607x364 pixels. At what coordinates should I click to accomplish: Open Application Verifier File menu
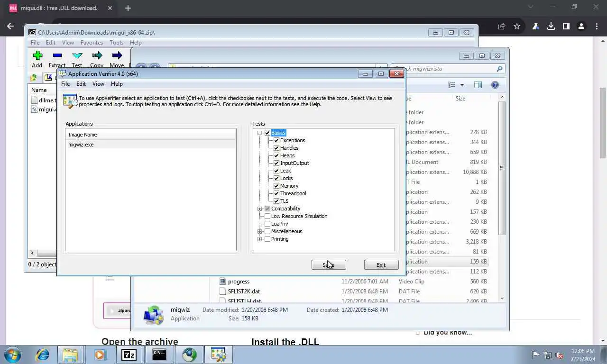[65, 84]
